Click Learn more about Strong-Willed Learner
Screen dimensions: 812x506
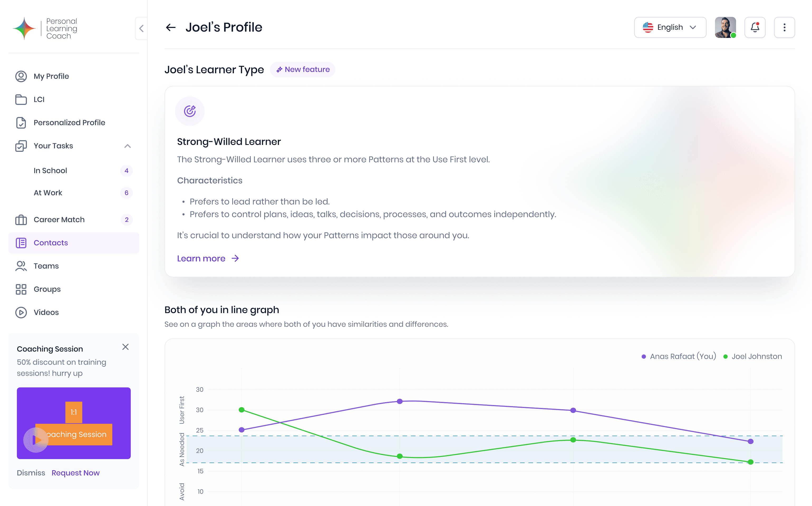point(207,258)
